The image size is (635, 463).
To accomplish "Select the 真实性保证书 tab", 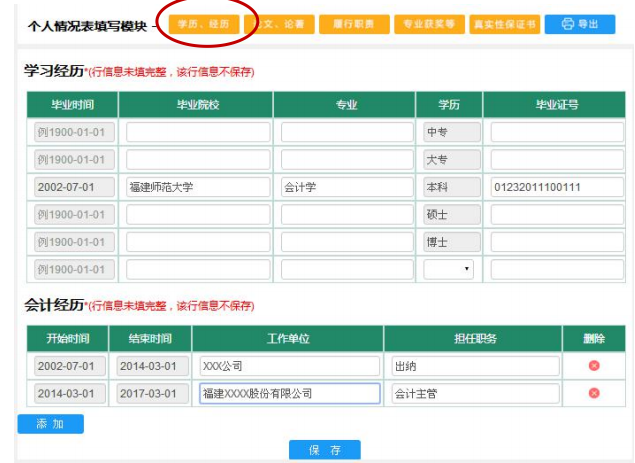I will tap(505, 24).
